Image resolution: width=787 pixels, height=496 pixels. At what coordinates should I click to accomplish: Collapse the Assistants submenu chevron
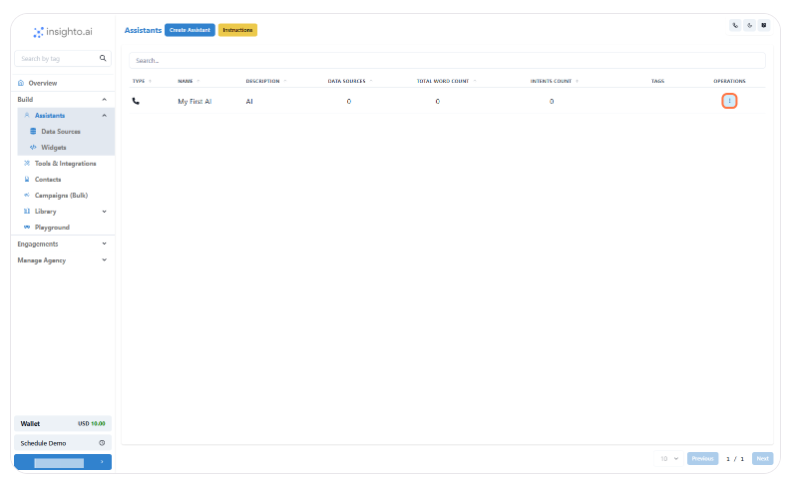pyautogui.click(x=104, y=115)
